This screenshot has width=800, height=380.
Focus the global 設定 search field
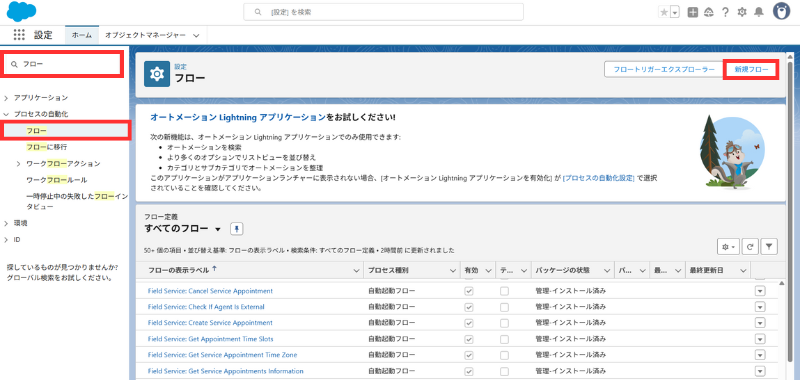pos(384,12)
